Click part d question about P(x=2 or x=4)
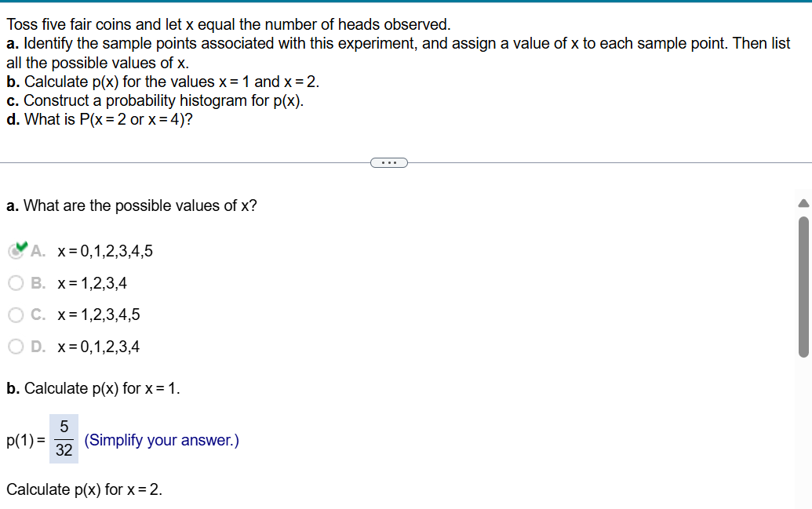This screenshot has height=509, width=812. click(x=98, y=119)
